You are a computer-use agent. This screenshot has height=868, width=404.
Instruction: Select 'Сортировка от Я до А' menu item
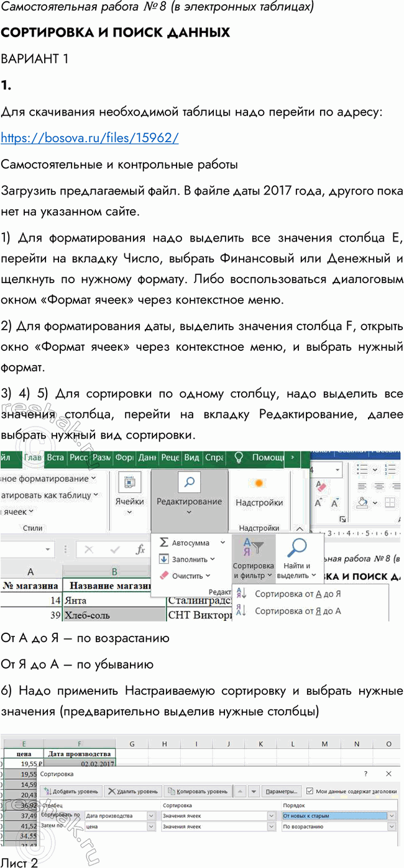pyautogui.click(x=297, y=611)
